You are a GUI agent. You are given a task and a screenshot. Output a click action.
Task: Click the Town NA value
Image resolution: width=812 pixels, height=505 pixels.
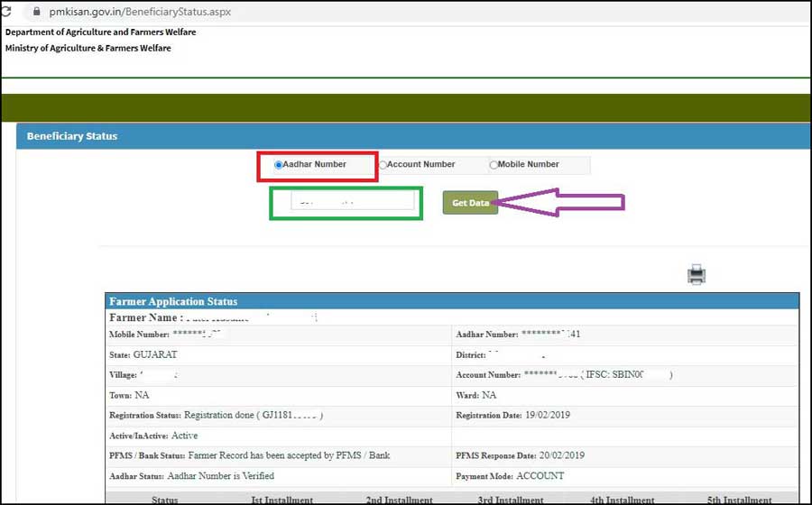[142, 395]
